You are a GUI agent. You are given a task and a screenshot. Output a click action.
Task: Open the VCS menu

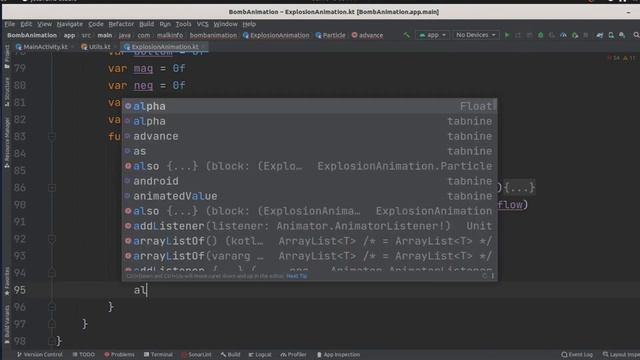[202, 24]
